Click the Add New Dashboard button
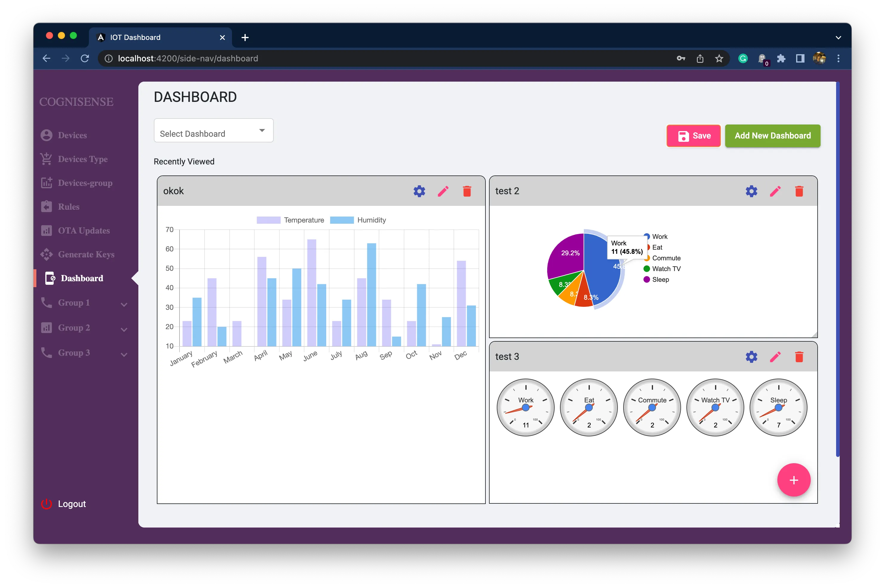Image resolution: width=885 pixels, height=588 pixels. 772,136
